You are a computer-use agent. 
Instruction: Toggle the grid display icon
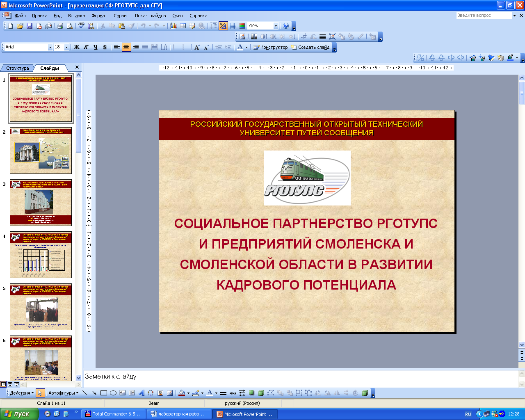pyautogui.click(x=233, y=26)
